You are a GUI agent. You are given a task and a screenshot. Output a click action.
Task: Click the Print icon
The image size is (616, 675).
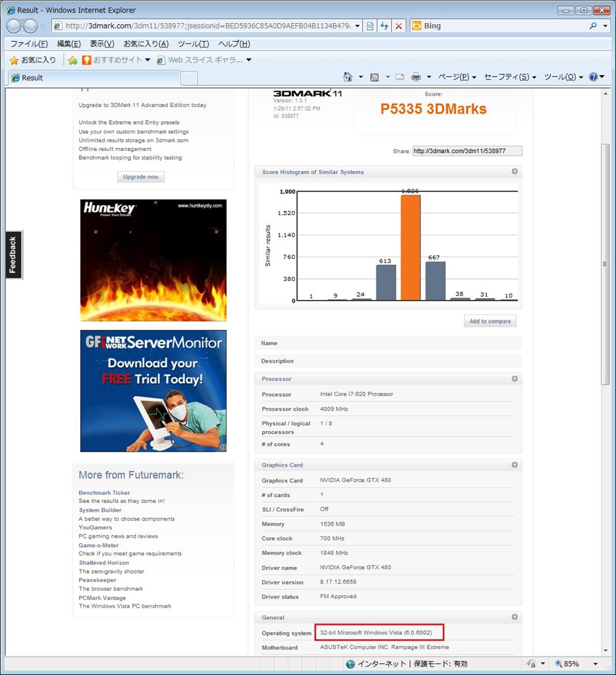click(x=416, y=77)
